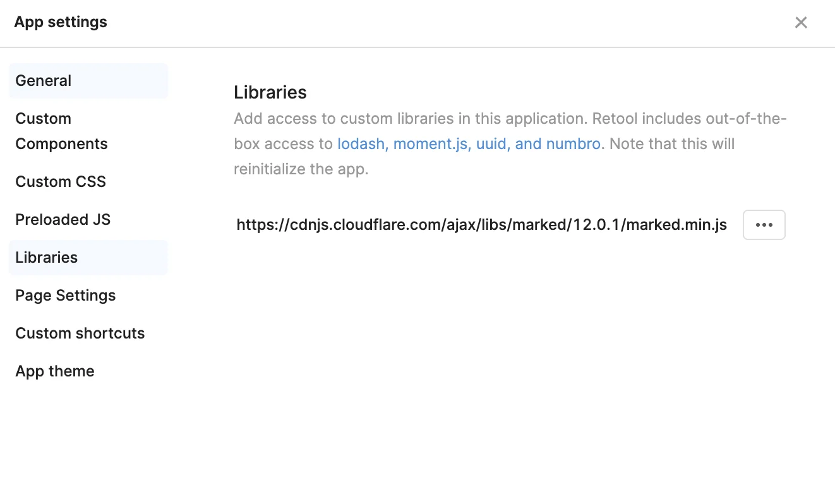Select the marked.min.js library URL entry
This screenshot has width=835, height=504.
[x=481, y=225]
